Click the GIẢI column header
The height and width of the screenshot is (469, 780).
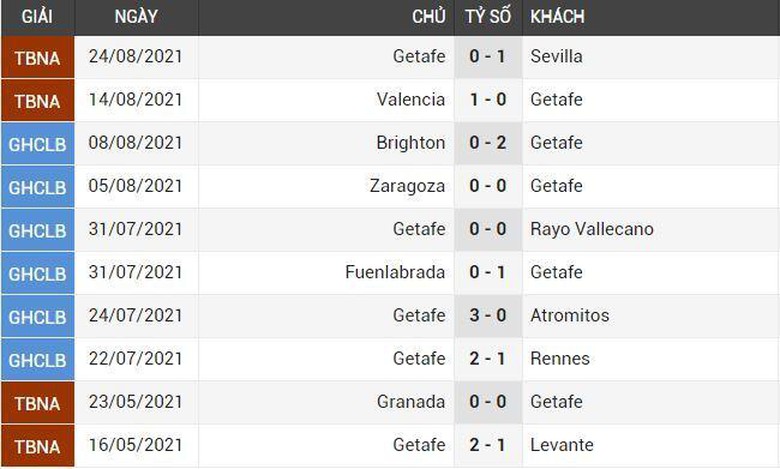click(37, 17)
